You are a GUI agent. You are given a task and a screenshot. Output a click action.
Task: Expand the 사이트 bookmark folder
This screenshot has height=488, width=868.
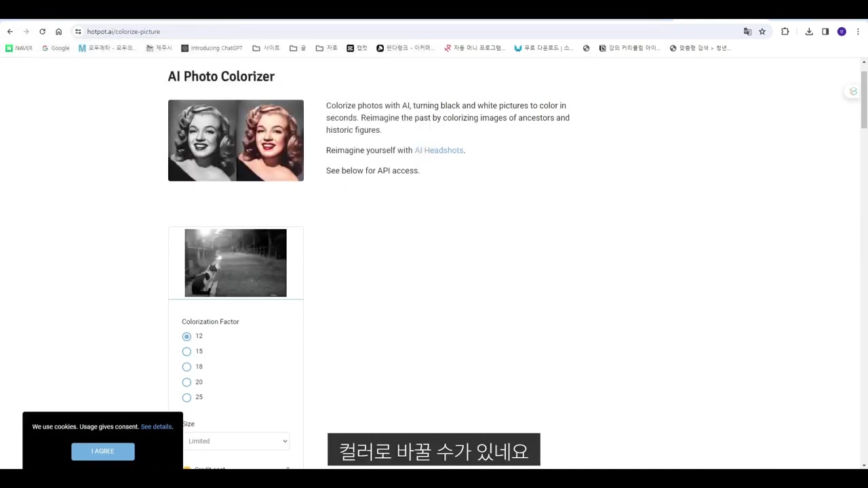tap(266, 48)
